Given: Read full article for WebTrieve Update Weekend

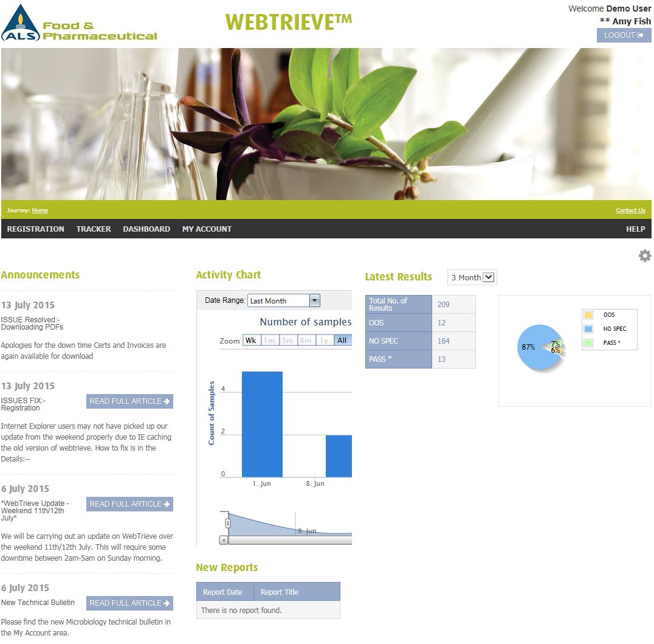Looking at the screenshot, I should pos(129,504).
